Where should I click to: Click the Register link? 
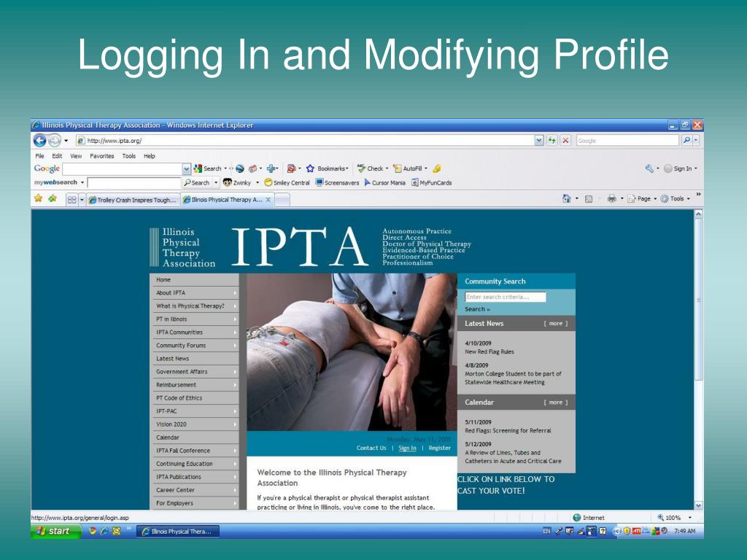point(439,448)
